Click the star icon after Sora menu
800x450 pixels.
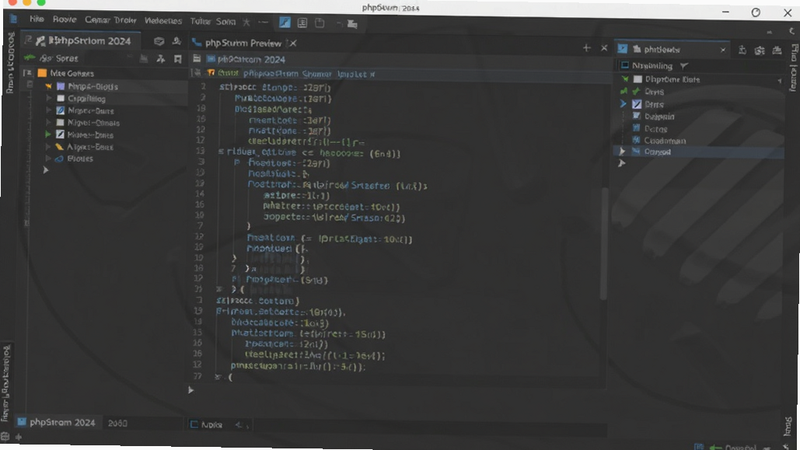click(x=246, y=22)
